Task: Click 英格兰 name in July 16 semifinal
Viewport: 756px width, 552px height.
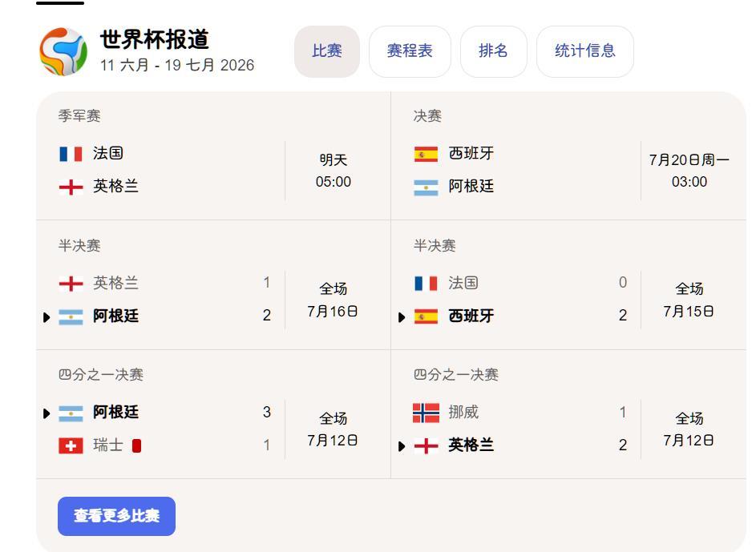Action: click(115, 283)
